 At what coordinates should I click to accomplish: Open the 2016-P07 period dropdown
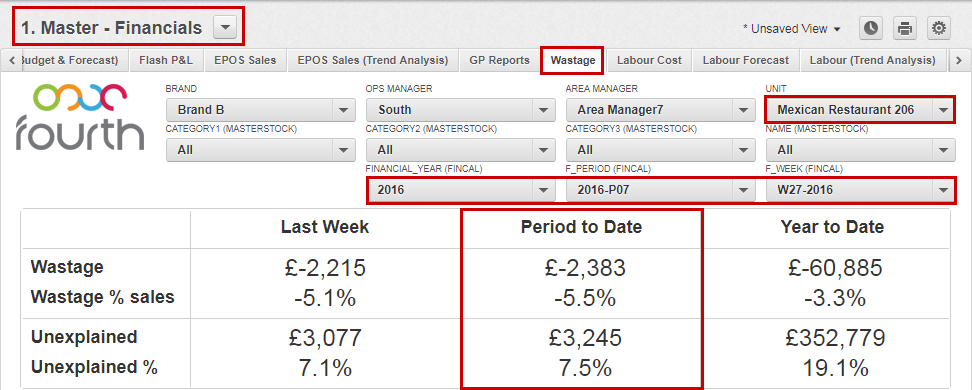(x=661, y=190)
